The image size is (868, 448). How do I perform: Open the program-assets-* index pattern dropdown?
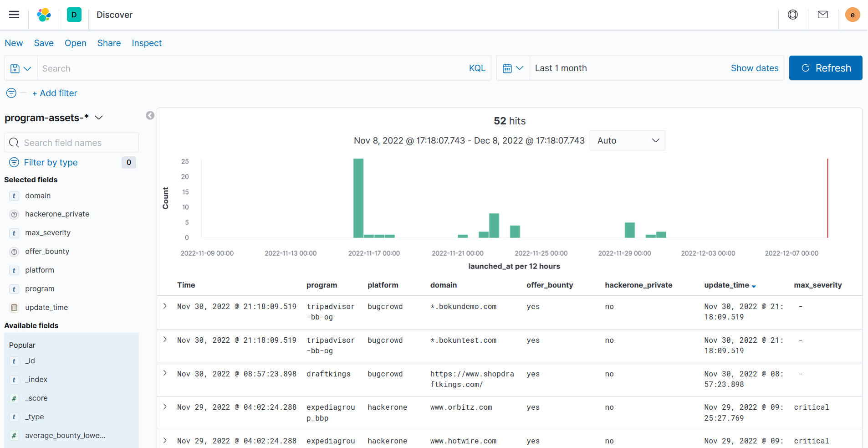[99, 118]
